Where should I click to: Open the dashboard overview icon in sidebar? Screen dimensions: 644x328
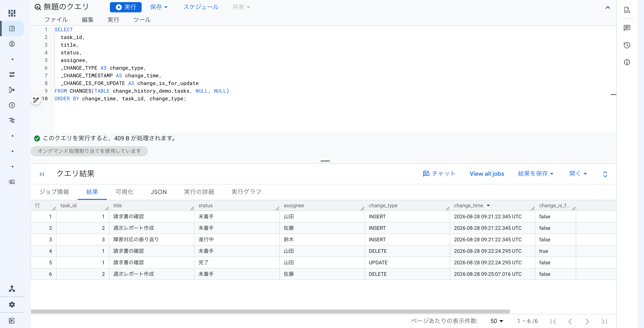[12, 13]
